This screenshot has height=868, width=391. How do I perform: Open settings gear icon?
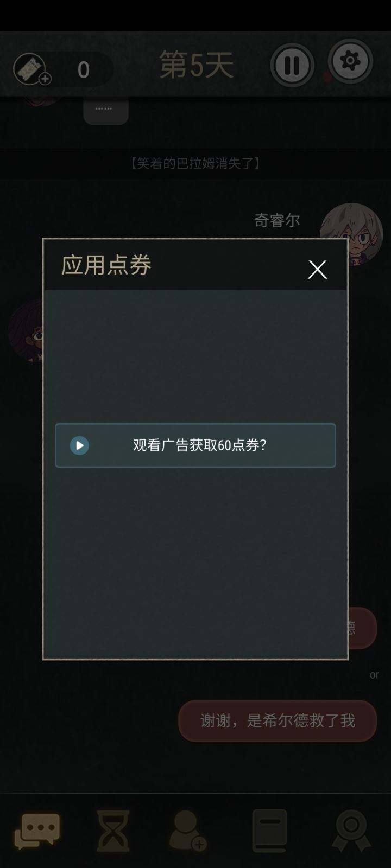(350, 61)
